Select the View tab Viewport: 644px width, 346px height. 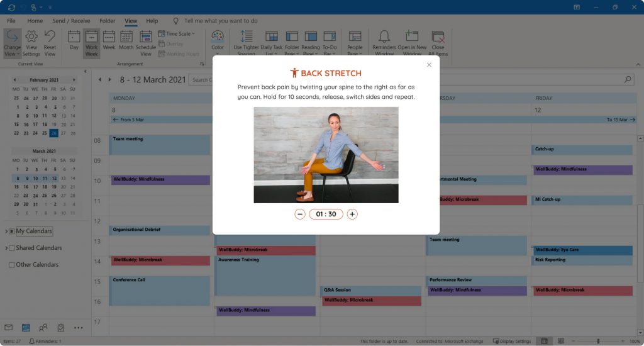click(131, 21)
